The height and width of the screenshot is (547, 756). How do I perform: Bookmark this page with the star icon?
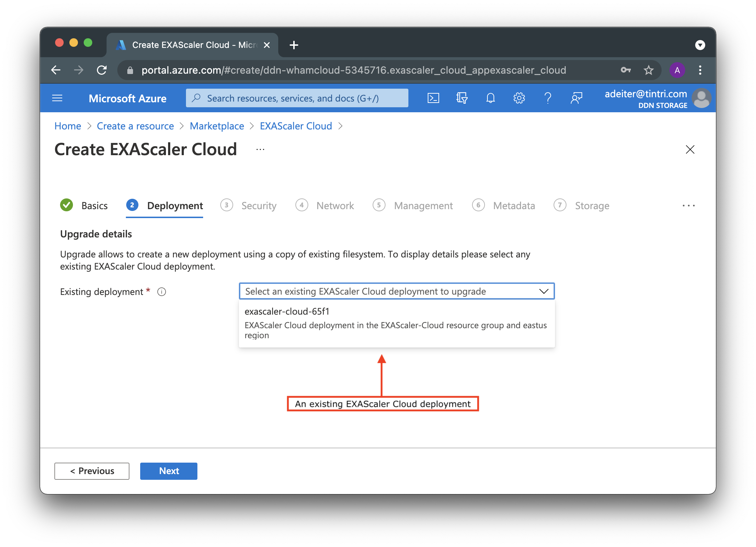pyautogui.click(x=649, y=70)
